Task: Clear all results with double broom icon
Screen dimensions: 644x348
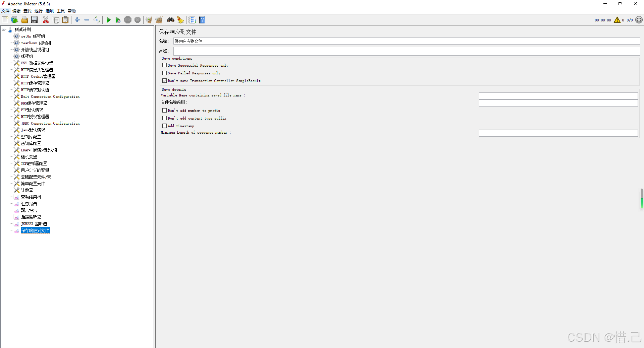Action: (x=159, y=20)
